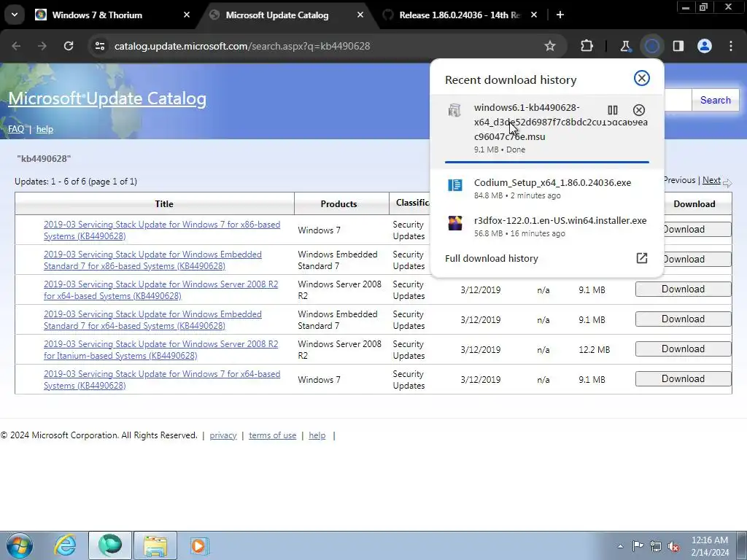Screen dimensions: 747x560
Task: Open the FAQ link
Action: [x=16, y=129]
